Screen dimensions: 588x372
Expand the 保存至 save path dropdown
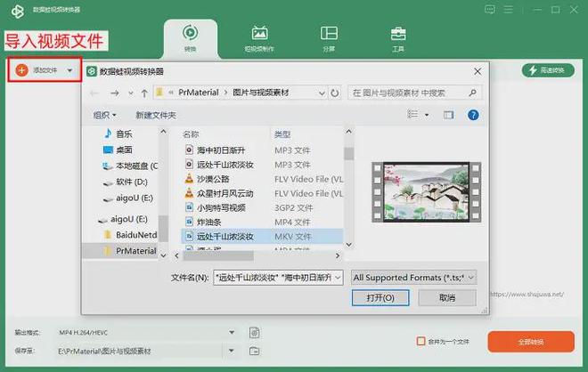[x=232, y=351]
